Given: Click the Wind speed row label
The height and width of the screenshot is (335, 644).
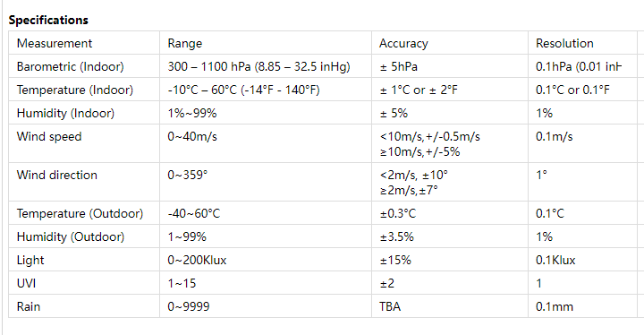Looking at the screenshot, I should (x=49, y=136).
